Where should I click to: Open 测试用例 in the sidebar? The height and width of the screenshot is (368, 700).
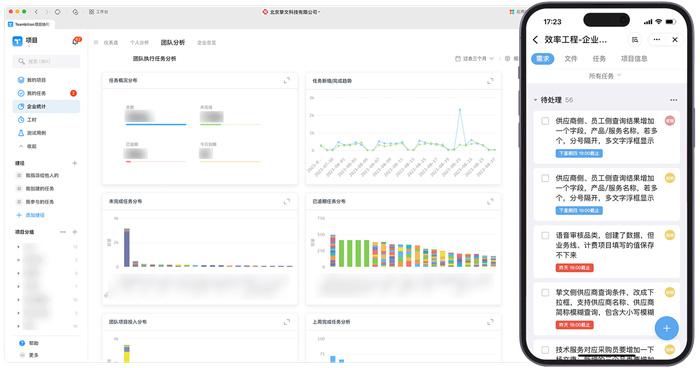tap(46, 133)
